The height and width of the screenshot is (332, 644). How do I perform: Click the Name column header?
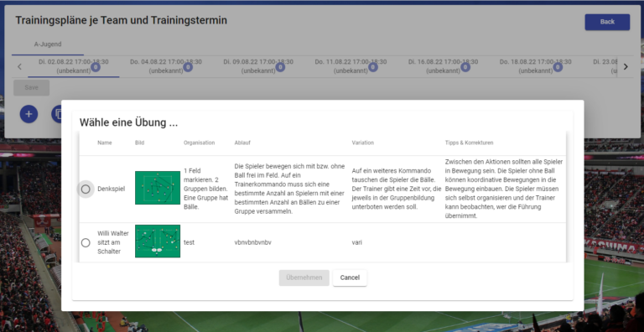[x=105, y=143]
